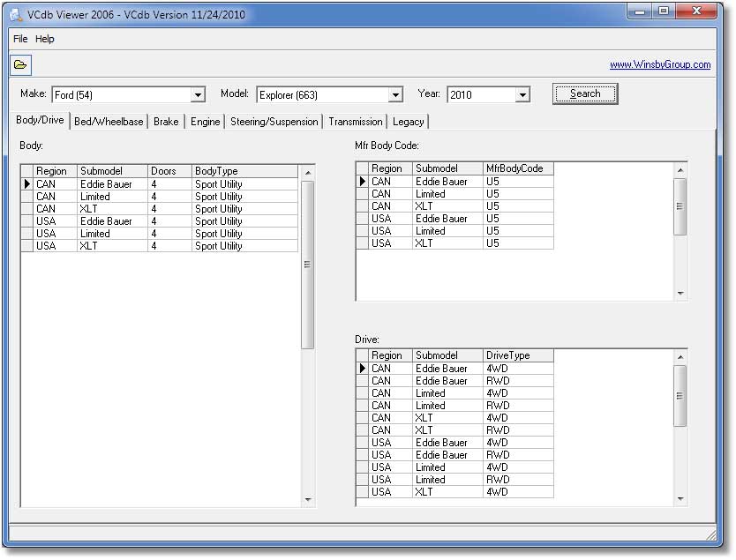This screenshot has width=736, height=560.
Task: Click the application icon in title bar
Action: pyautogui.click(x=15, y=15)
